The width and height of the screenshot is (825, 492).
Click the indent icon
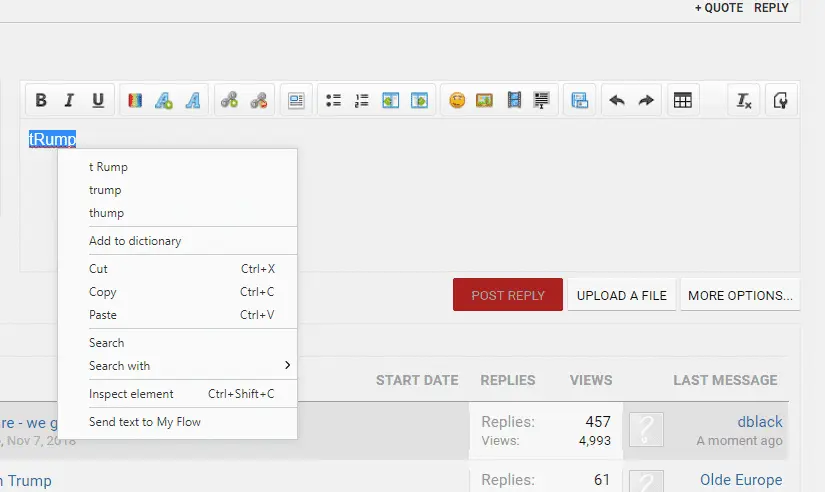[419, 100]
